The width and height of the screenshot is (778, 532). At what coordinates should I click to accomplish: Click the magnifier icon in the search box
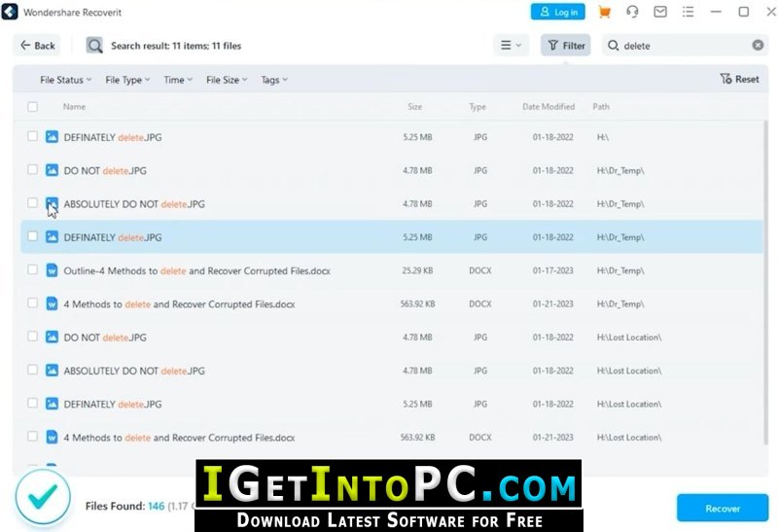click(614, 46)
